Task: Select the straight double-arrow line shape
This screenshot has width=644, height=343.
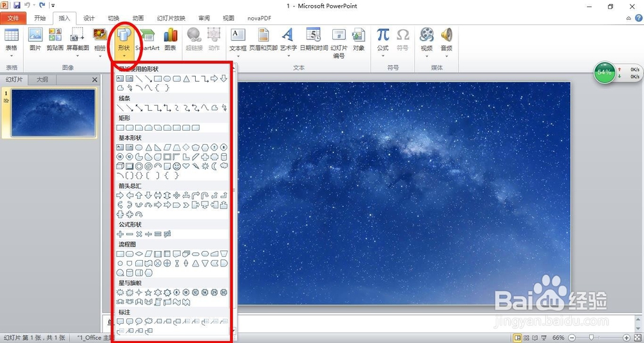Action: tap(139, 107)
